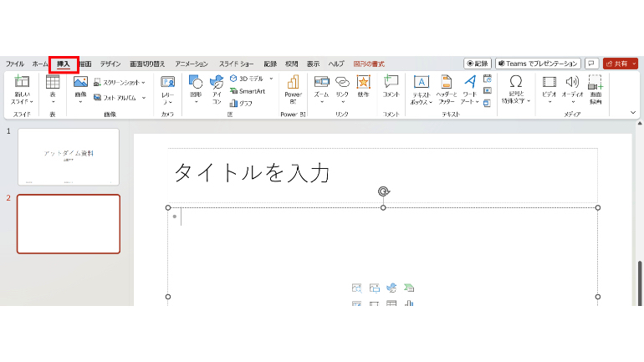Collapse the ribbon with the chevron
Image resolution: width=644 pixels, height=362 pixels.
point(633,113)
